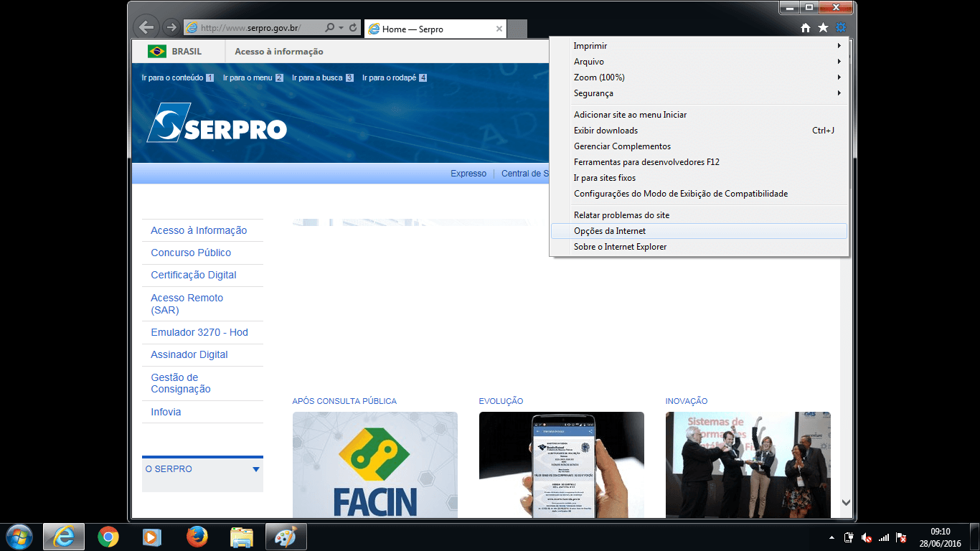Go back using the browser back arrow
The height and width of the screenshot is (551, 980).
146,27
